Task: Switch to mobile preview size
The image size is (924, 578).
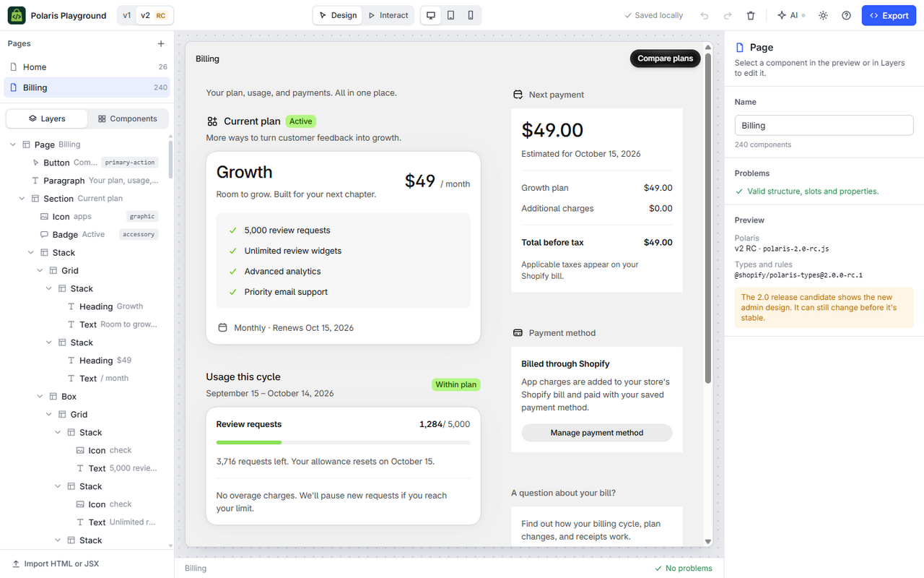Action: (x=471, y=15)
